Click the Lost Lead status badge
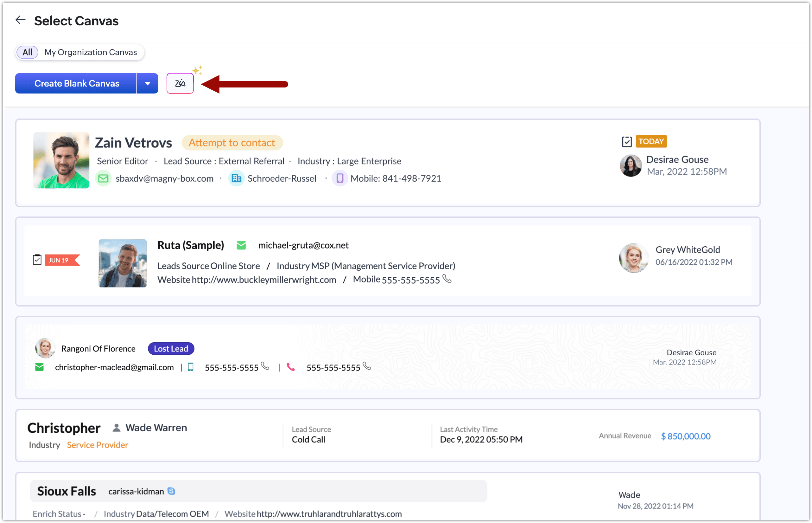812x523 pixels. pyautogui.click(x=171, y=349)
